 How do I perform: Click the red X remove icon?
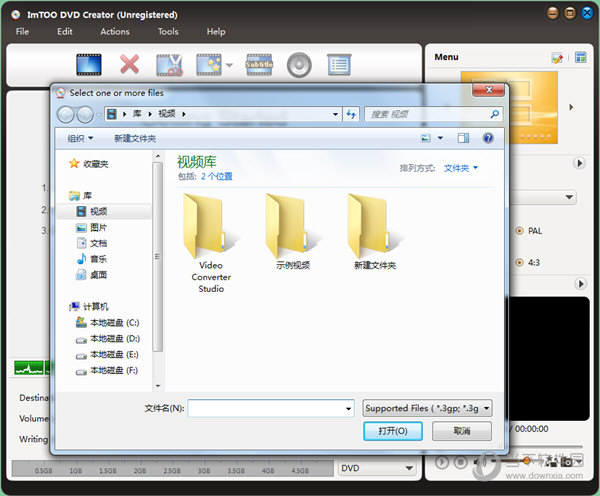click(129, 64)
